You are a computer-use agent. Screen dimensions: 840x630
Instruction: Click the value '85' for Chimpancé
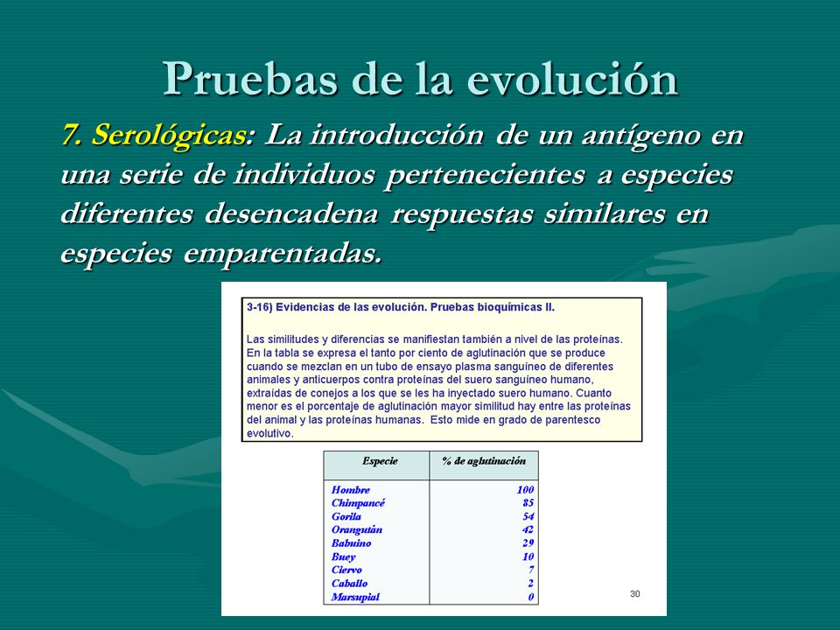528,503
